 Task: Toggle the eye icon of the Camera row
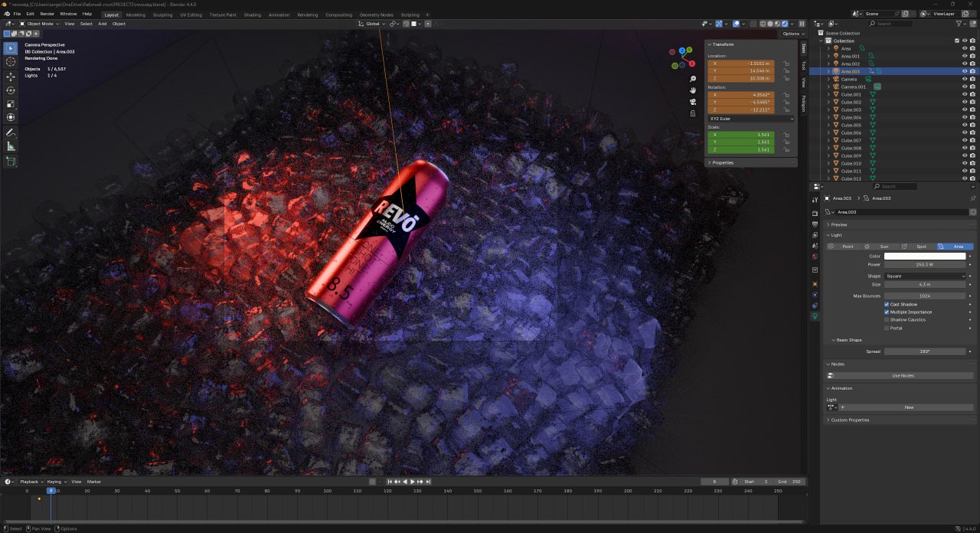tap(965, 79)
